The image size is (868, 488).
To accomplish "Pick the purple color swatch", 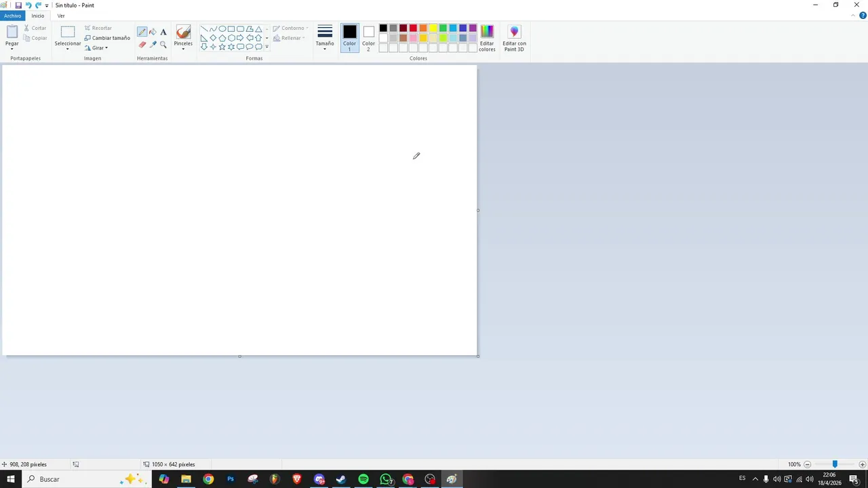I will (x=473, y=28).
